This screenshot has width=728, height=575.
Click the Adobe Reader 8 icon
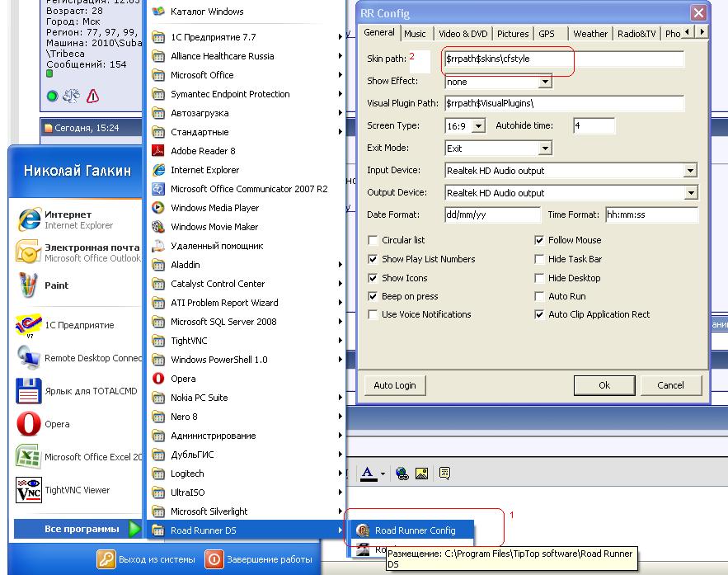(x=158, y=151)
